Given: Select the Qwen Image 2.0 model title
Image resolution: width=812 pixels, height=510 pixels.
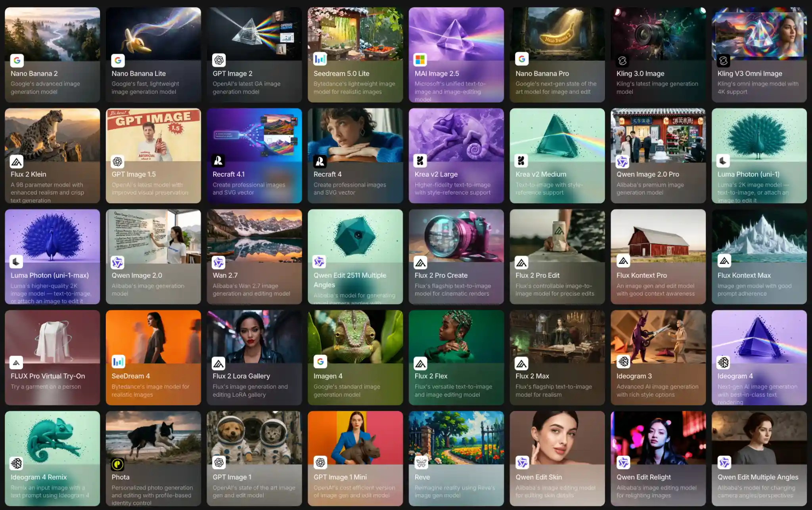Looking at the screenshot, I should click(137, 275).
